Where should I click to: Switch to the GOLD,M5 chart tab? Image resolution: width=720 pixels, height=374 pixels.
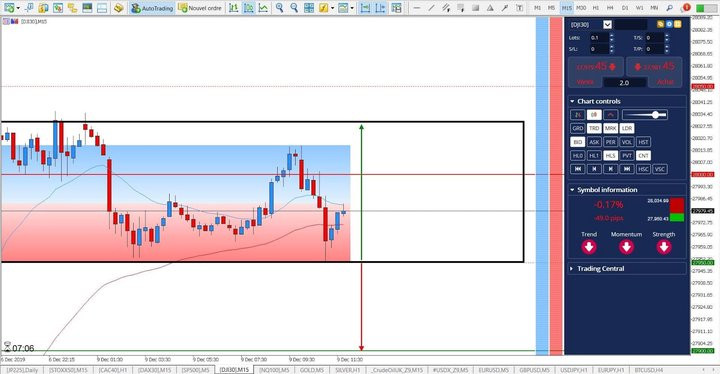312,370
